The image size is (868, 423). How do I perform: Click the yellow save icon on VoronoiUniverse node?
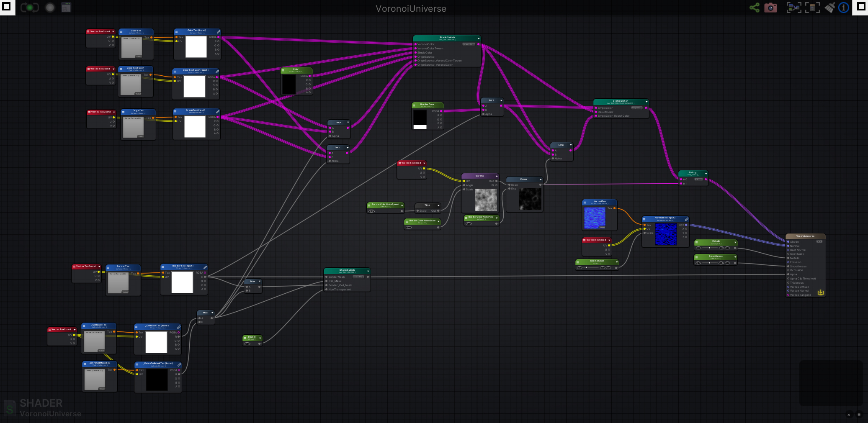click(x=821, y=292)
